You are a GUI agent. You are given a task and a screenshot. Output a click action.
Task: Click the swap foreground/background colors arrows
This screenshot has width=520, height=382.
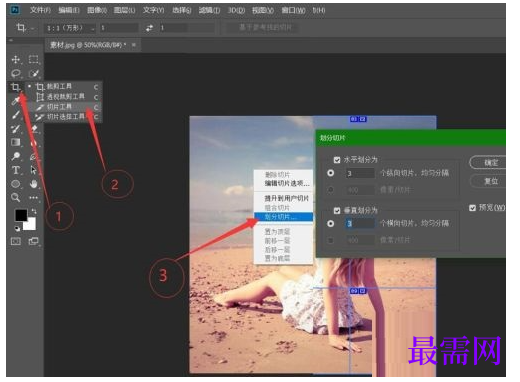(x=34, y=211)
